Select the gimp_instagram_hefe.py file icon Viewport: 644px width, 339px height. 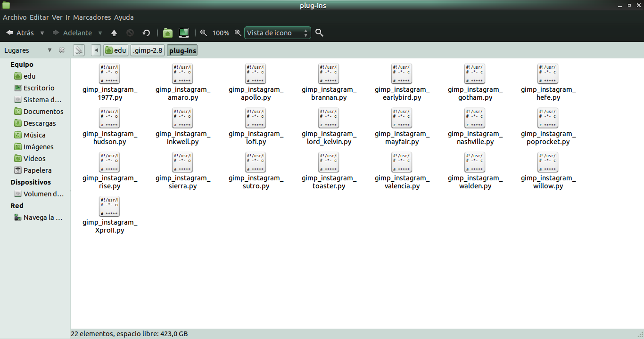[x=548, y=74]
